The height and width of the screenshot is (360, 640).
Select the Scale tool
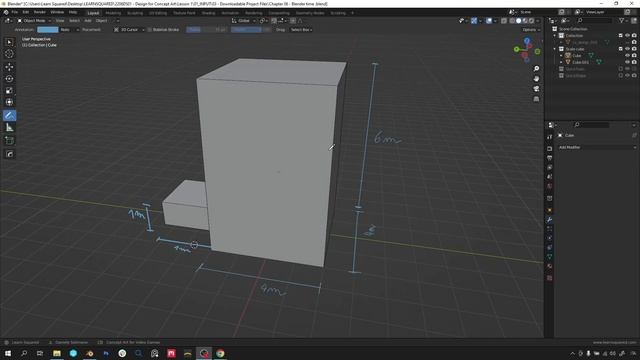point(9,91)
